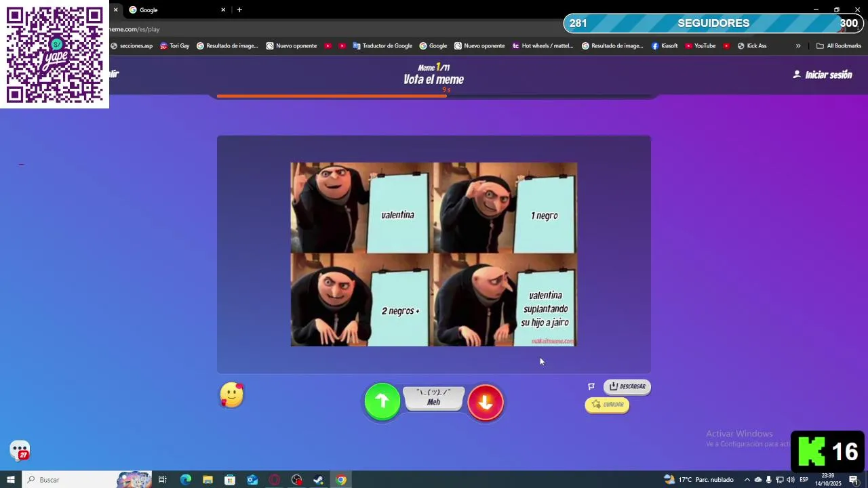Open All Bookmarks folder
Screen dimensions: 868x488
pos(839,46)
